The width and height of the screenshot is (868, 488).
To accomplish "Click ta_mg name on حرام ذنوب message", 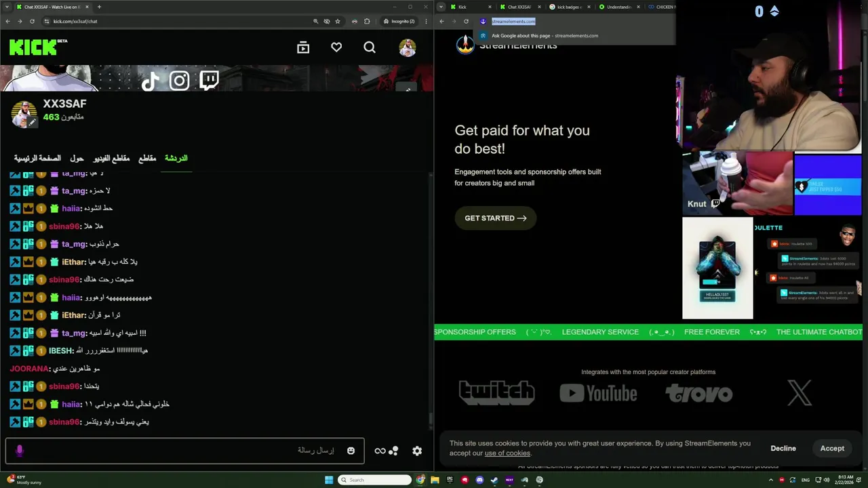I will (x=74, y=244).
